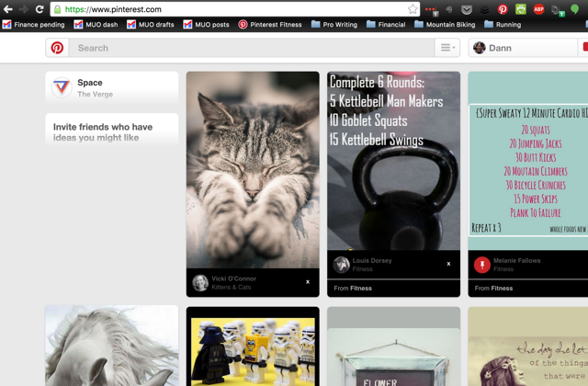Open the sleeping kitten pin image
The image size is (588, 386).
[253, 169]
